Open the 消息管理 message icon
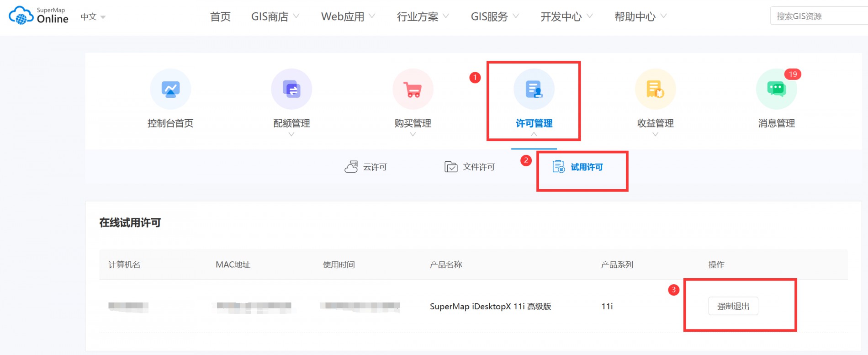Screen dimensions: 868x355 [x=777, y=89]
